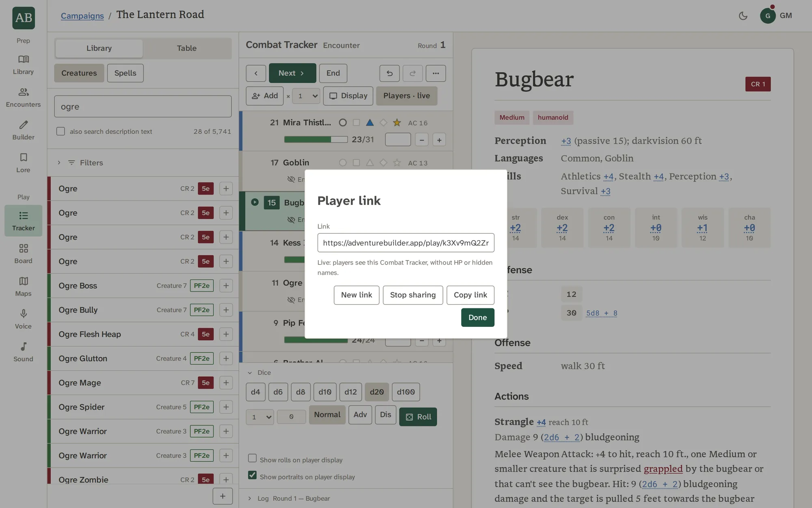This screenshot has height=508, width=812.
Task: Add Ogre Mage with its plus icon
Action: point(226,383)
